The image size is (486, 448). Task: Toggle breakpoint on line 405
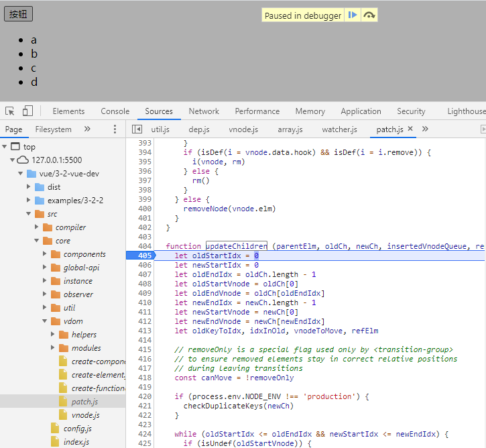click(145, 256)
